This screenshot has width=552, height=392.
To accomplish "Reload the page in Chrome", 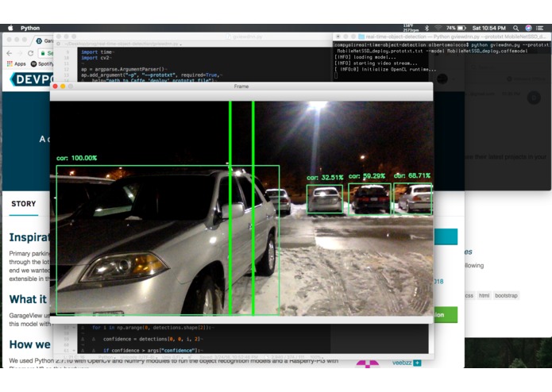I will coord(31,53).
